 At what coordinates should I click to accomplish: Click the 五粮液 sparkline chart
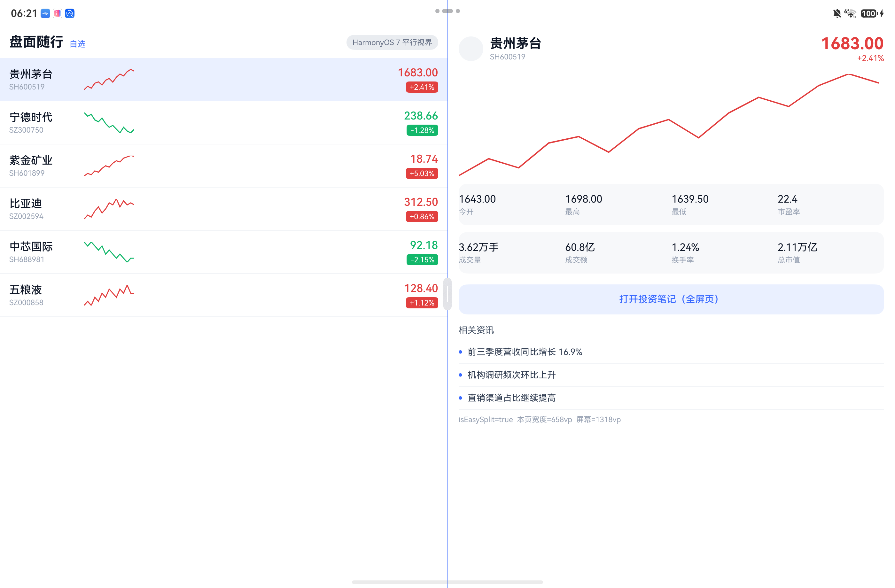[109, 296]
